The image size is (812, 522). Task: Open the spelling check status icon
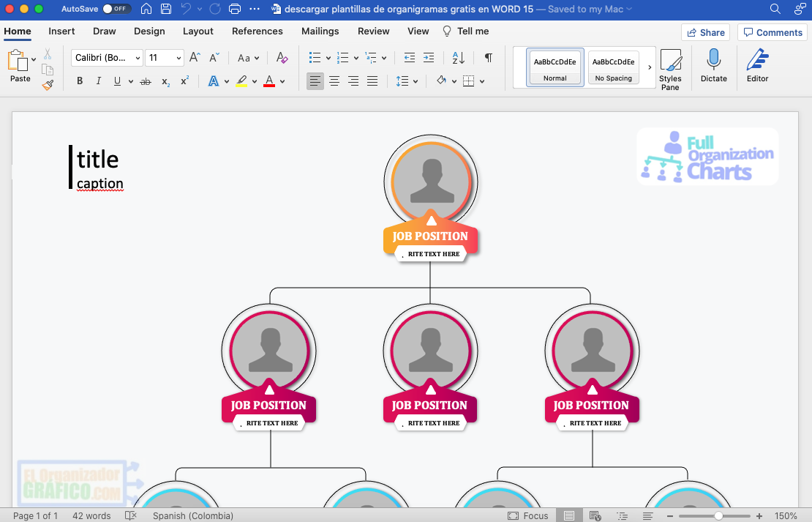[x=131, y=515]
